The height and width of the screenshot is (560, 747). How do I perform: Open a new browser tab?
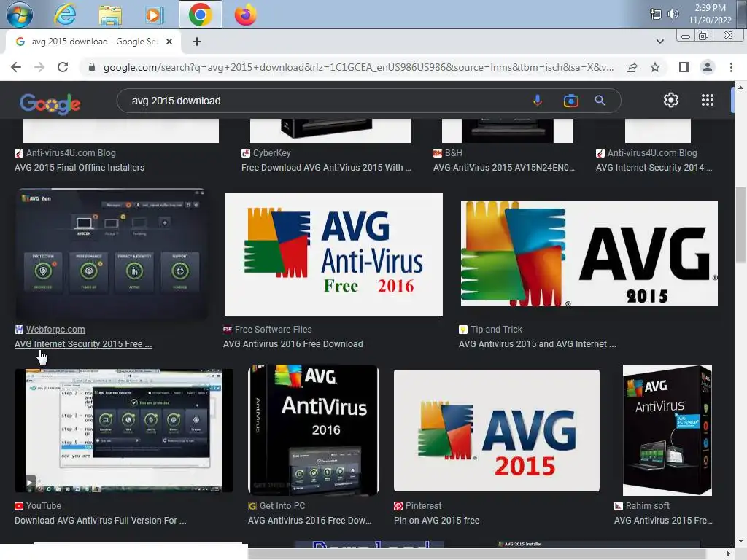(x=197, y=42)
